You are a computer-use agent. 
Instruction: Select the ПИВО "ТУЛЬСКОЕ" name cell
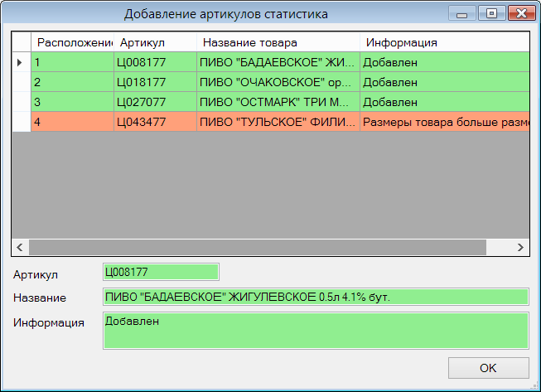click(x=278, y=122)
